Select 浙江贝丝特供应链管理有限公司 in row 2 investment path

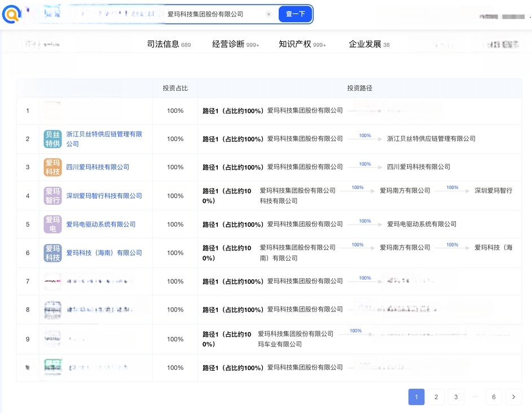click(431, 138)
